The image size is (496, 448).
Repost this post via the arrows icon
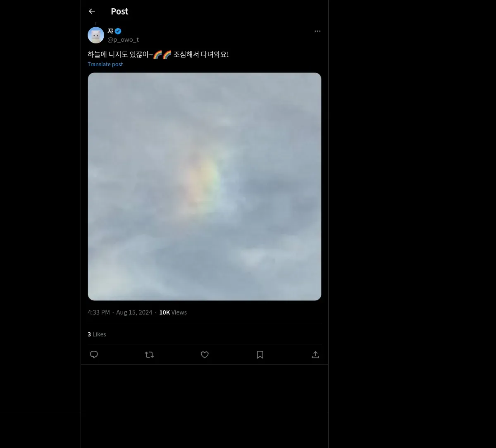coord(149,355)
